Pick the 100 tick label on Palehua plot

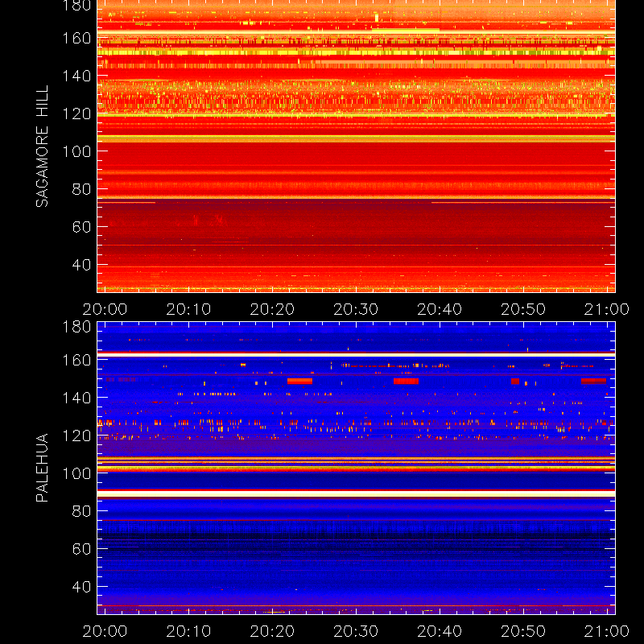76,473
